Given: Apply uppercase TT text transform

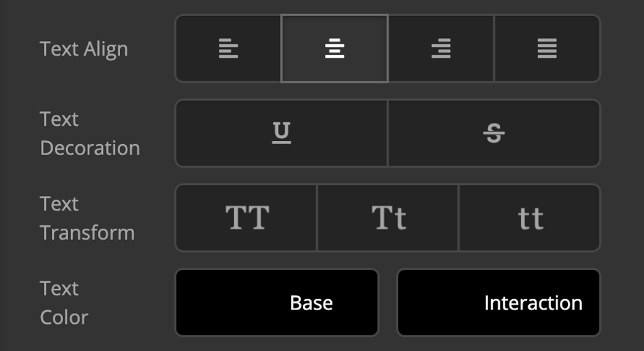Looking at the screenshot, I should point(247,218).
